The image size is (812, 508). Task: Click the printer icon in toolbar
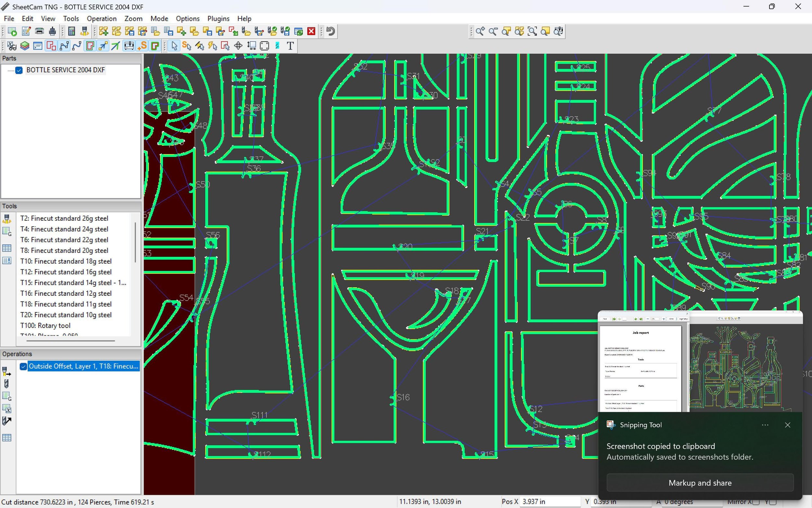pos(39,31)
